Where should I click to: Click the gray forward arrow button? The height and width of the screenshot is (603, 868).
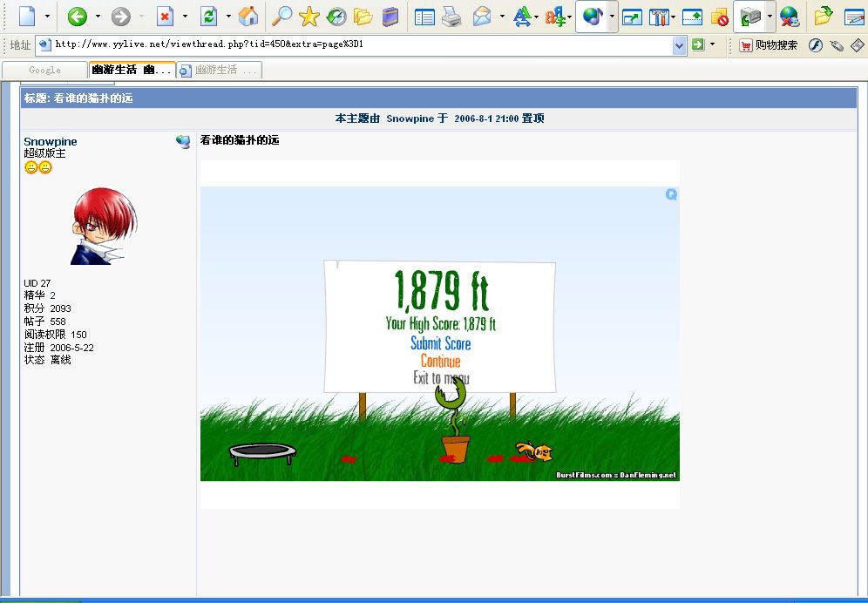click(120, 17)
